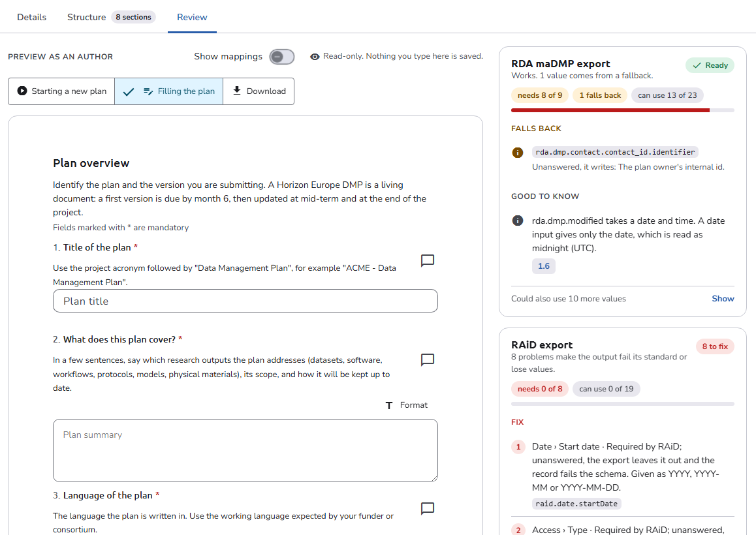Open comment icon for Language of the plan
This screenshot has width=756, height=535.
point(427,508)
